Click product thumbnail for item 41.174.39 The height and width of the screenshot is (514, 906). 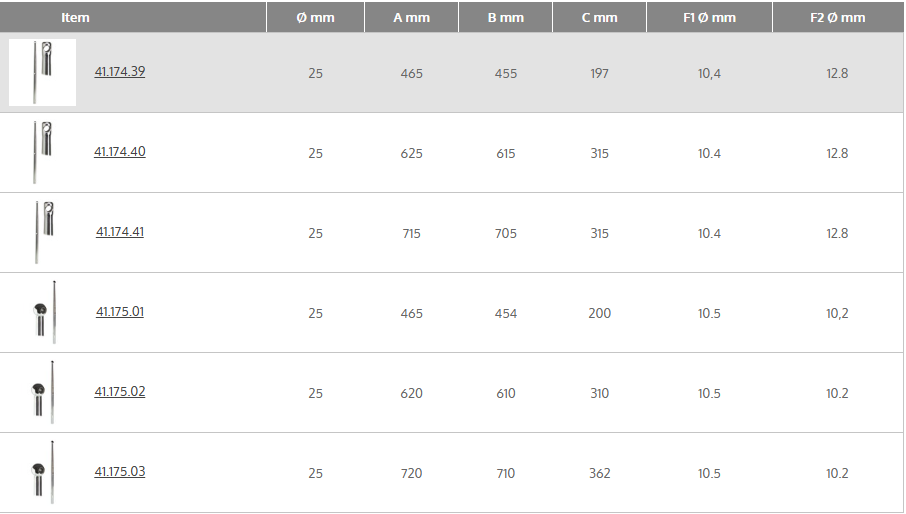[42, 72]
